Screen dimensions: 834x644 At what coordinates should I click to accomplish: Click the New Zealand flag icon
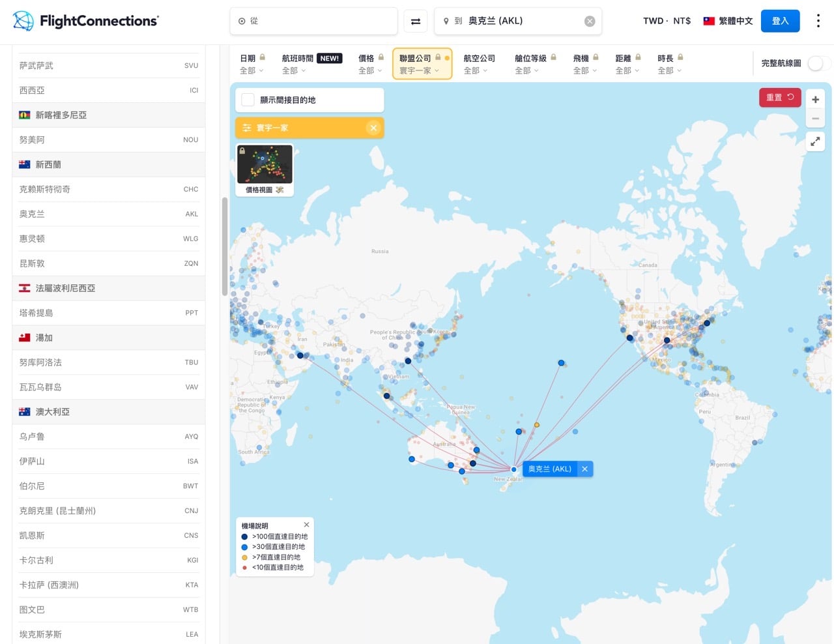tap(25, 164)
